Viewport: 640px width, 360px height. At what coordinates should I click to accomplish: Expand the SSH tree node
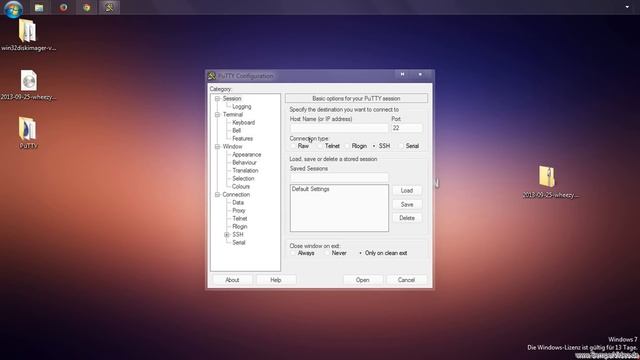227,235
